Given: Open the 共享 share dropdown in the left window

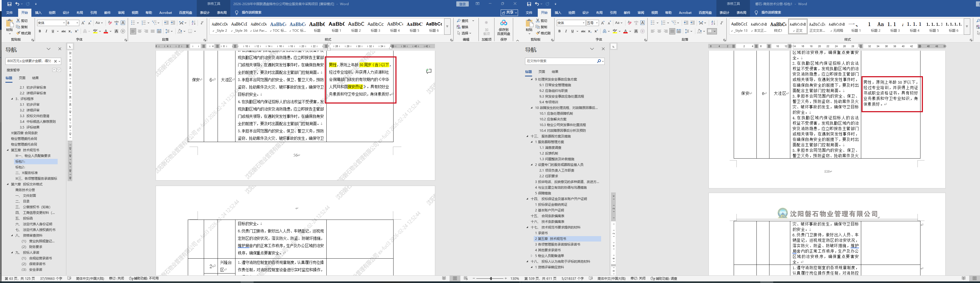Looking at the screenshot, I should (509, 12).
